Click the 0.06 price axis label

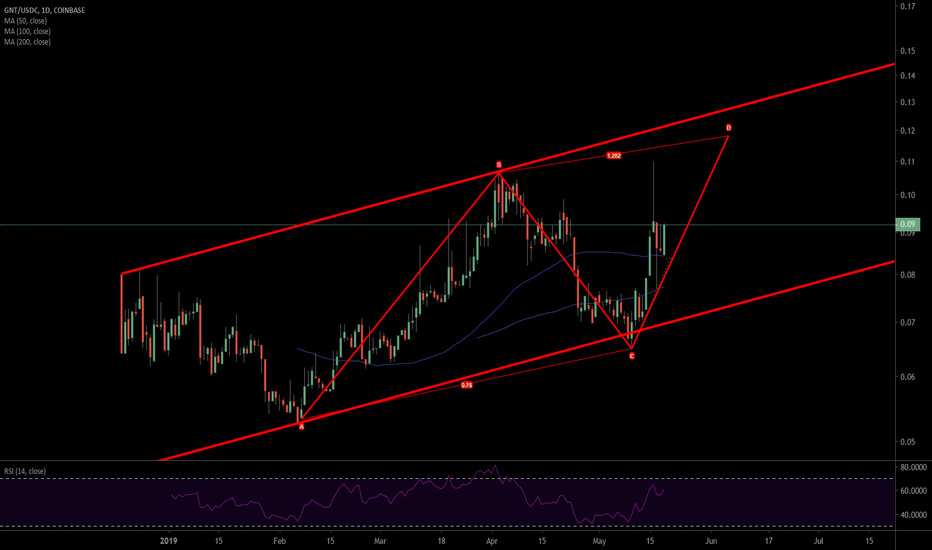908,377
